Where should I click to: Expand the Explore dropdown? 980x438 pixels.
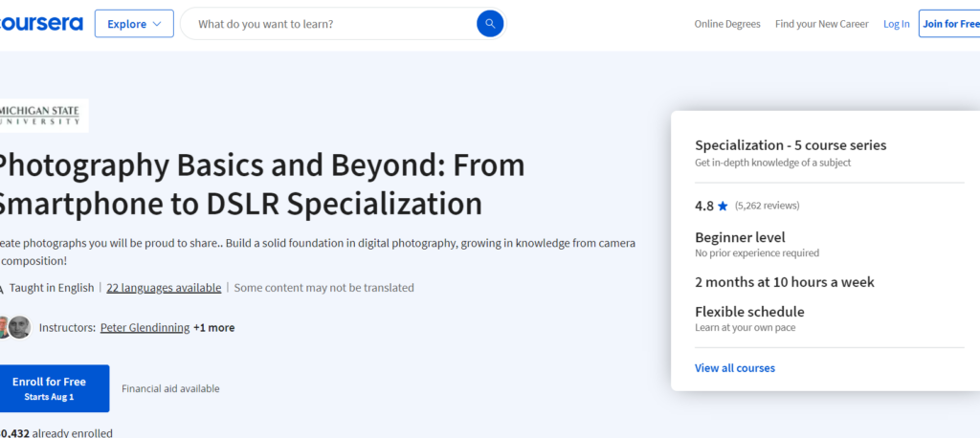134,24
